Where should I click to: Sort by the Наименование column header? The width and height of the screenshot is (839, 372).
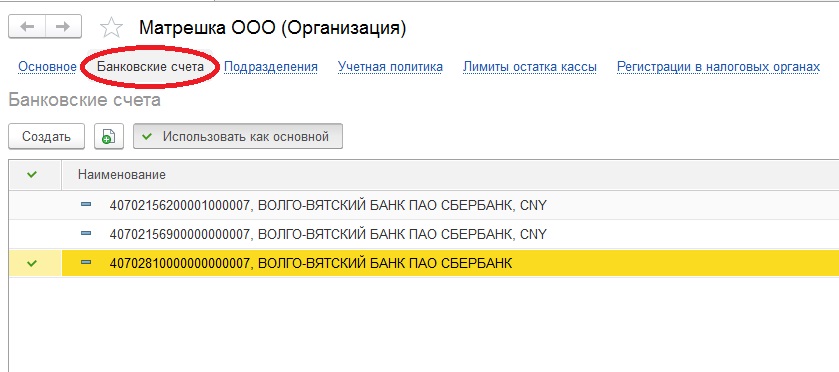tap(121, 174)
